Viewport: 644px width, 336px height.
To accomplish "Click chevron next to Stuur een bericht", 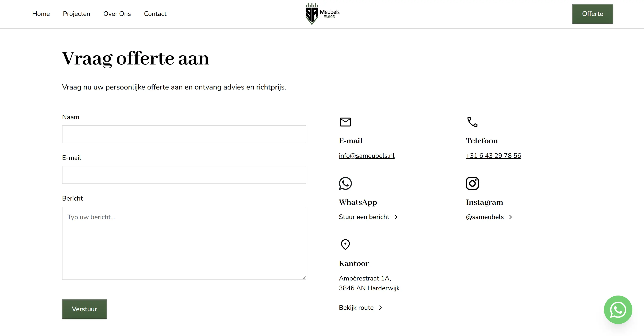I will pos(396,217).
